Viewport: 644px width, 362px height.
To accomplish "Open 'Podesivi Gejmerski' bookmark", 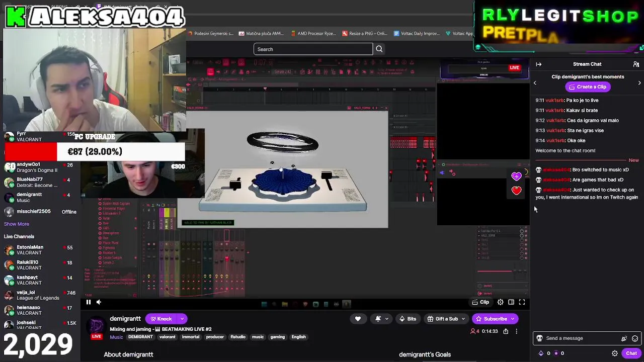I will (x=211, y=34).
